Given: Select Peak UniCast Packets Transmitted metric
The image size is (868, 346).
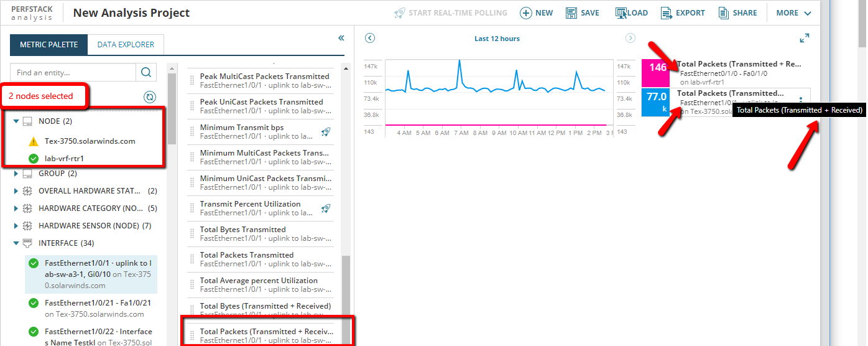Looking at the screenshot, I should coord(261,106).
